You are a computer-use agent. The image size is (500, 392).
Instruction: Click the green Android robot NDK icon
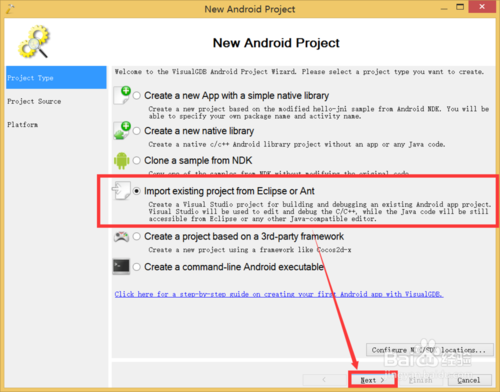(122, 161)
